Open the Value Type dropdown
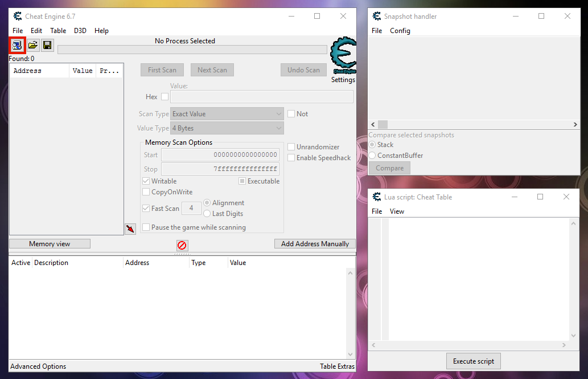Viewport: 588px width, 379px height. coord(228,129)
